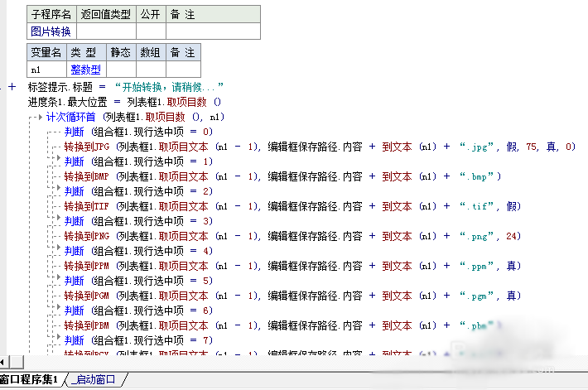Click the scroll-left arrow on horizontal scrollbar
The width and height of the screenshot is (588, 390).
[3, 362]
